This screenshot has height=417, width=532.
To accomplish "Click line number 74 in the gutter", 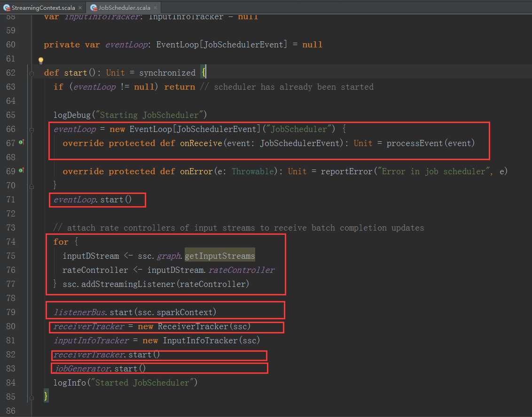I will (10, 242).
